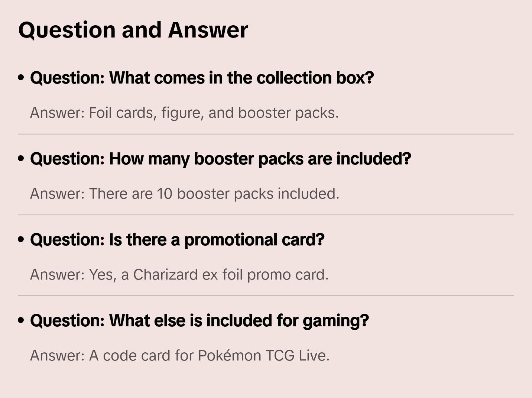The height and width of the screenshot is (398, 532).
Task: Click the divider under the first answer
Action: tap(266, 134)
